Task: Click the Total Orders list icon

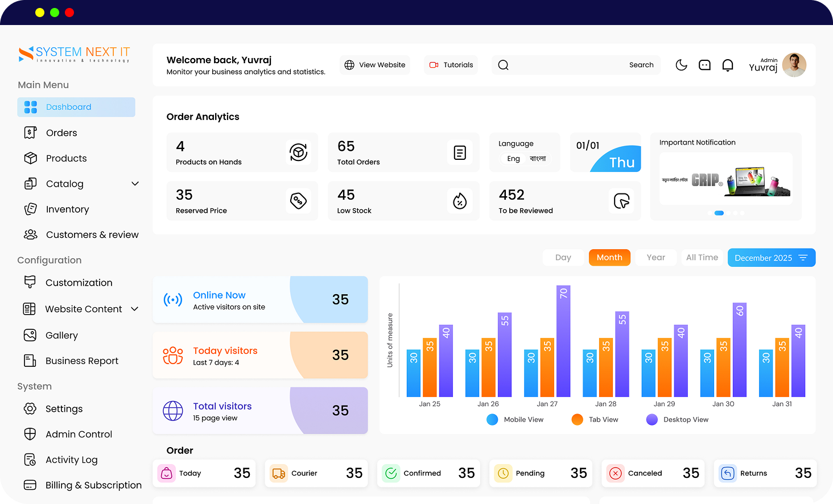Action: coord(460,152)
